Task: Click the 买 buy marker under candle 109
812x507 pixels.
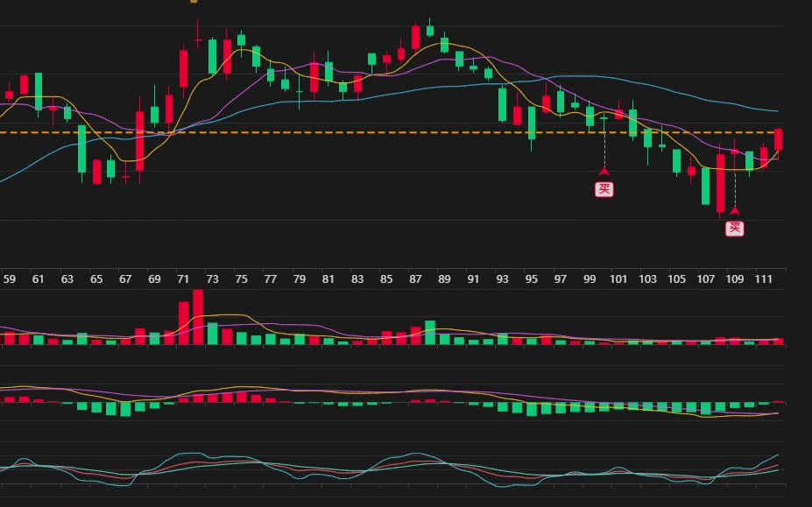Action: tap(735, 229)
